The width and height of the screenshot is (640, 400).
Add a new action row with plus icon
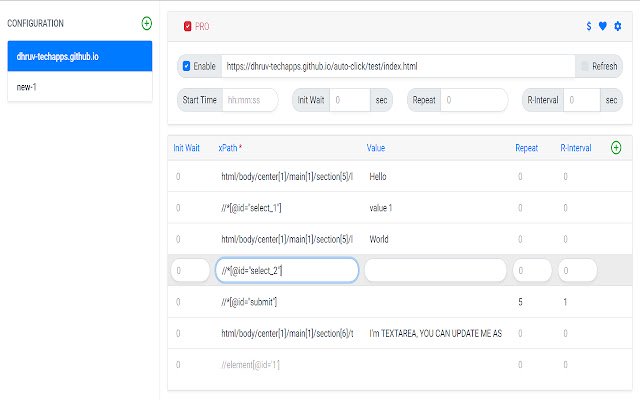pyautogui.click(x=616, y=147)
